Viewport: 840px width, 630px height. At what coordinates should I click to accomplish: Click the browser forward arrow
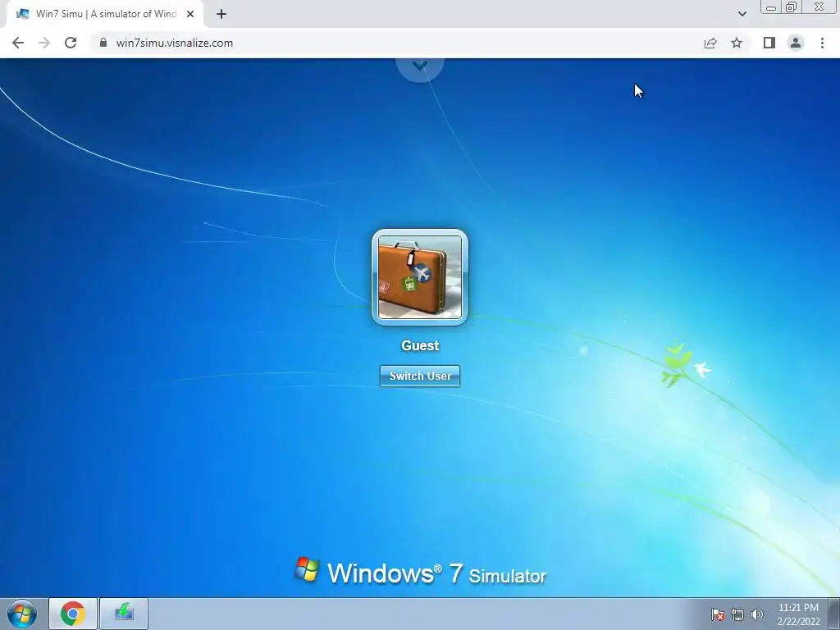point(44,43)
